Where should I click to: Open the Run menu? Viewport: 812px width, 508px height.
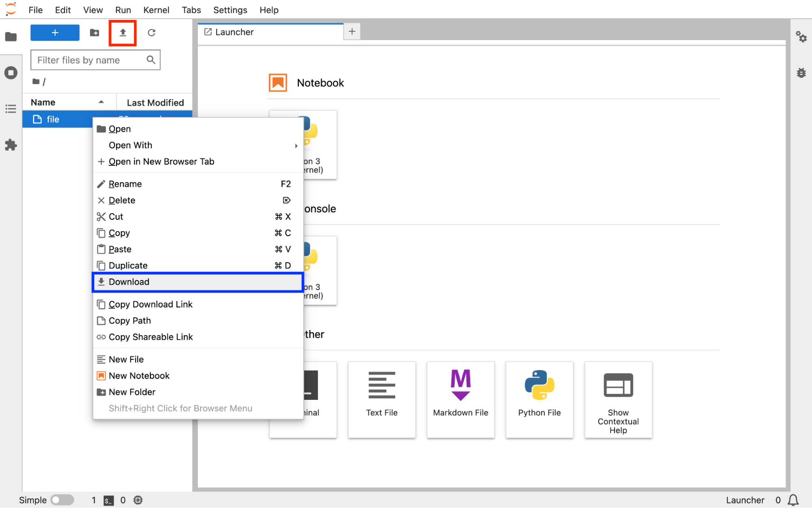coord(123,10)
